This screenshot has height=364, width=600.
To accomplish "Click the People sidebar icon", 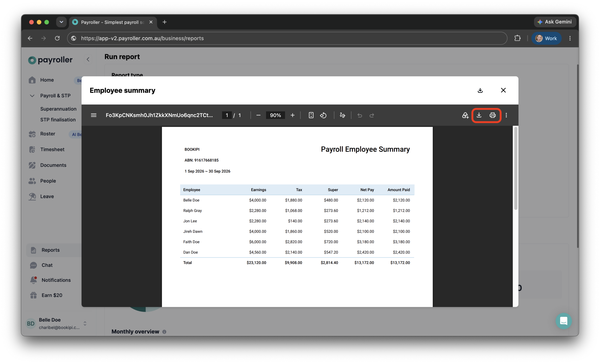I will point(32,181).
